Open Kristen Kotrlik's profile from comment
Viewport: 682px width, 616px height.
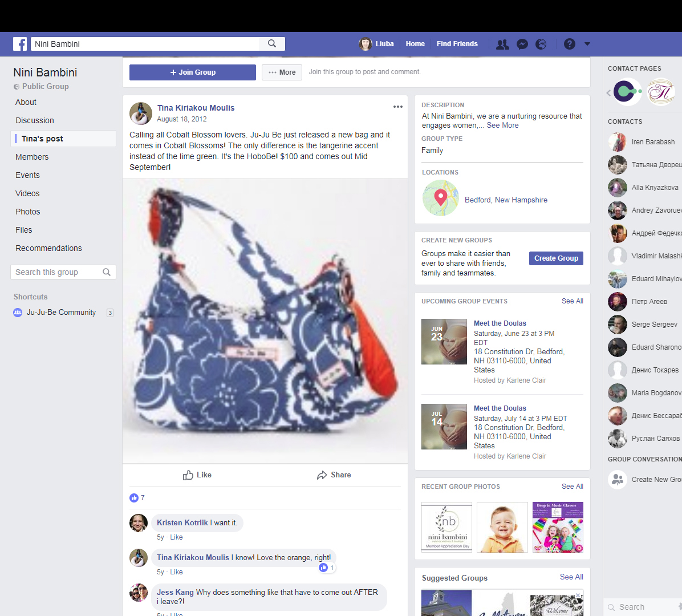[x=182, y=523]
